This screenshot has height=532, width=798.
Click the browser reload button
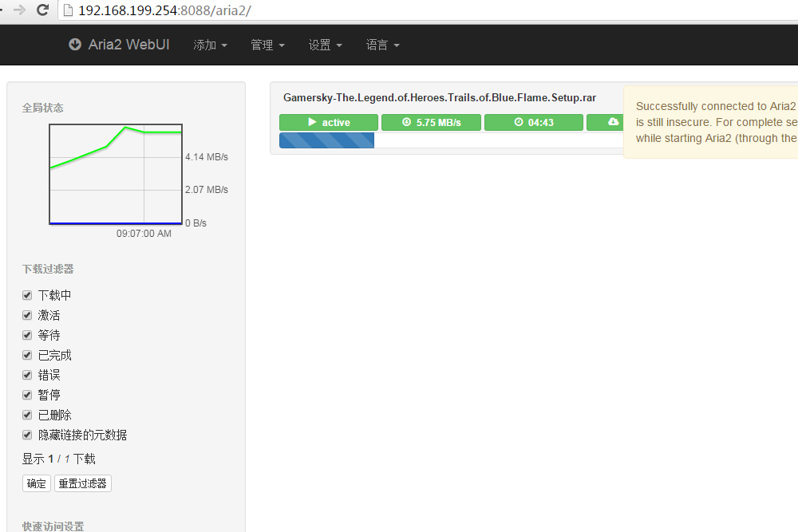point(43,10)
